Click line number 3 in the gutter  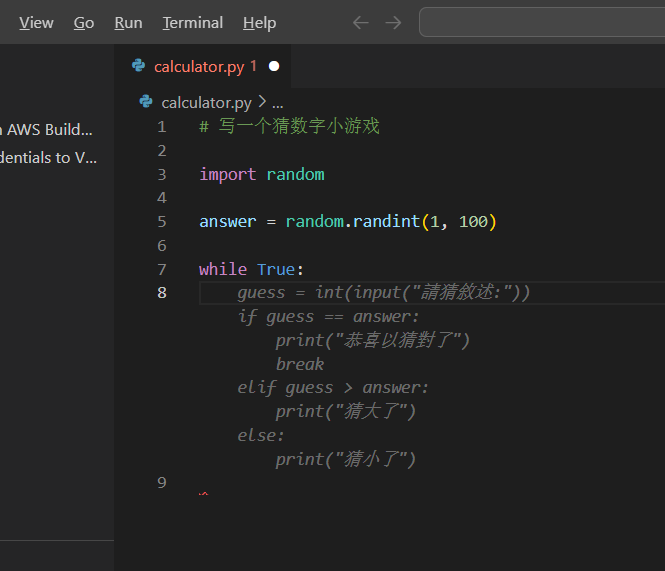(162, 174)
